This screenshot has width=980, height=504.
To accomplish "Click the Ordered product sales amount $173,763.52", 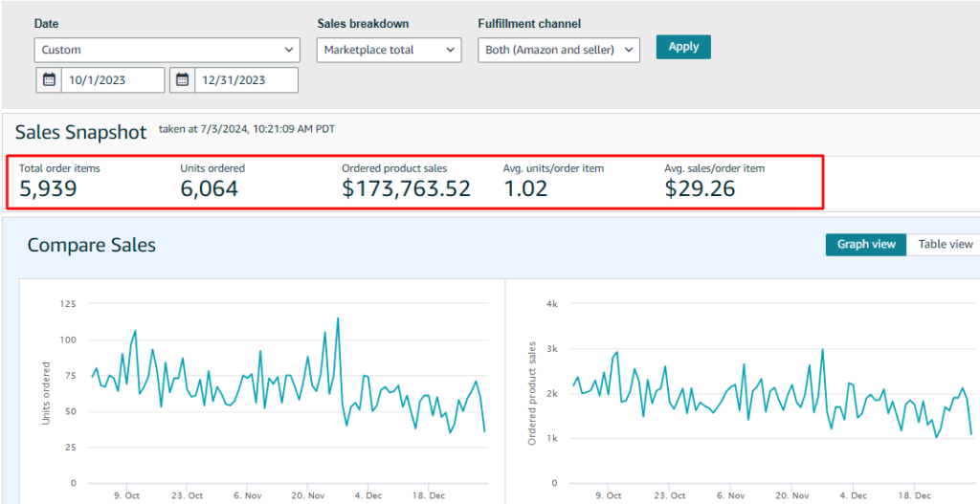I will (x=406, y=188).
